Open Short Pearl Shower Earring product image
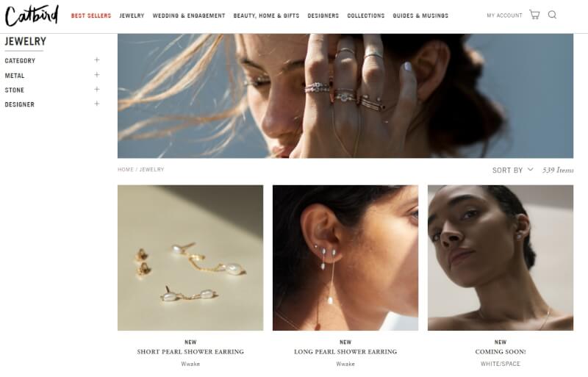 tap(190, 258)
